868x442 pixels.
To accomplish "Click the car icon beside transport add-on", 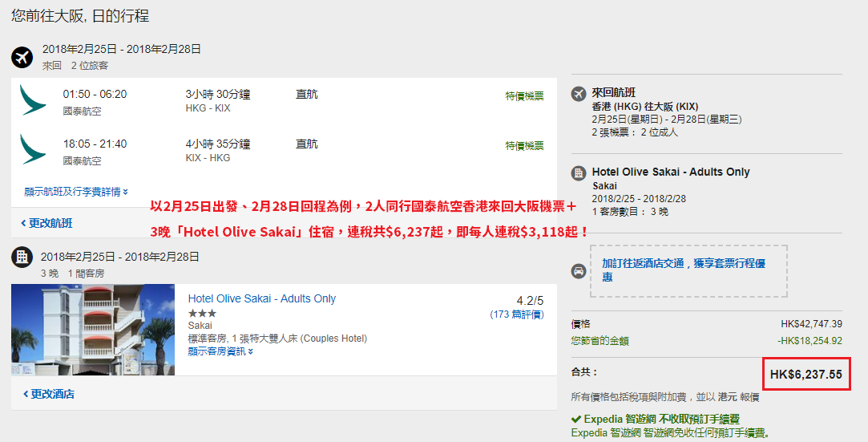I will point(579,271).
